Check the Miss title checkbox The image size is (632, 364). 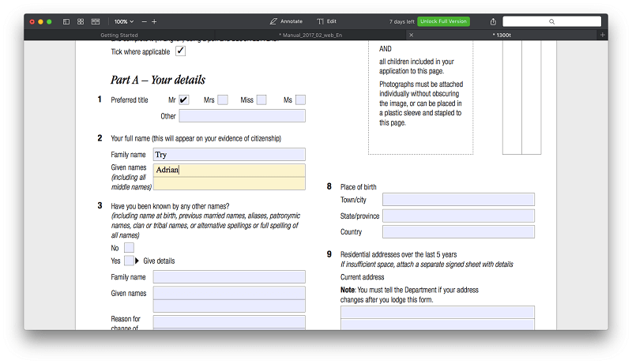261,99
